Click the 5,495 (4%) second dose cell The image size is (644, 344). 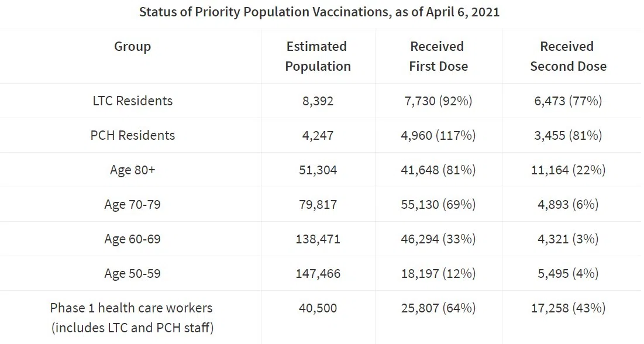tap(567, 274)
